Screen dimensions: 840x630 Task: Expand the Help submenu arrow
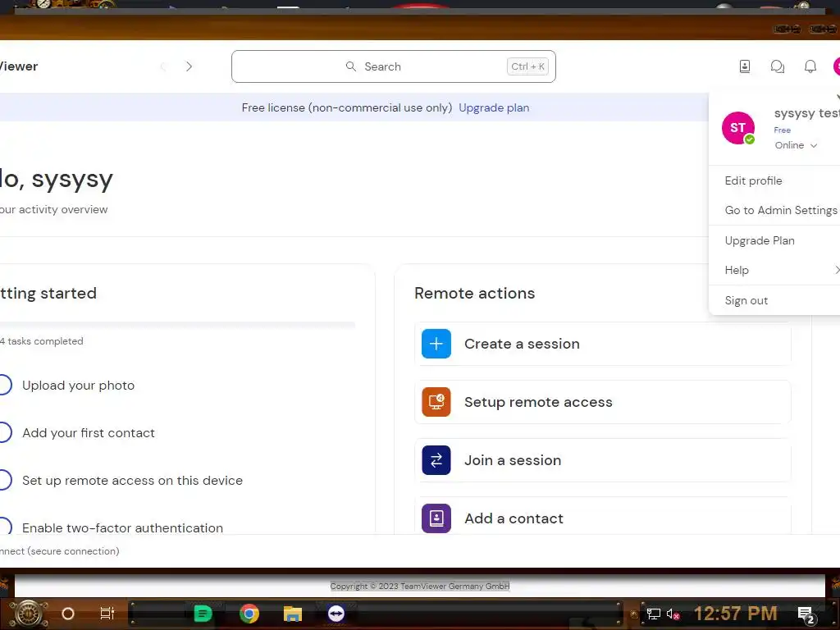pos(838,270)
